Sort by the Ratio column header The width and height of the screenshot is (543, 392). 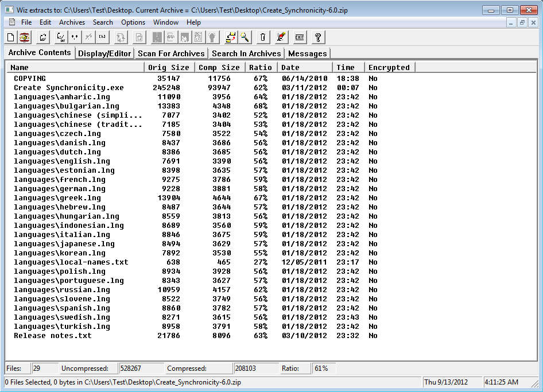261,68
